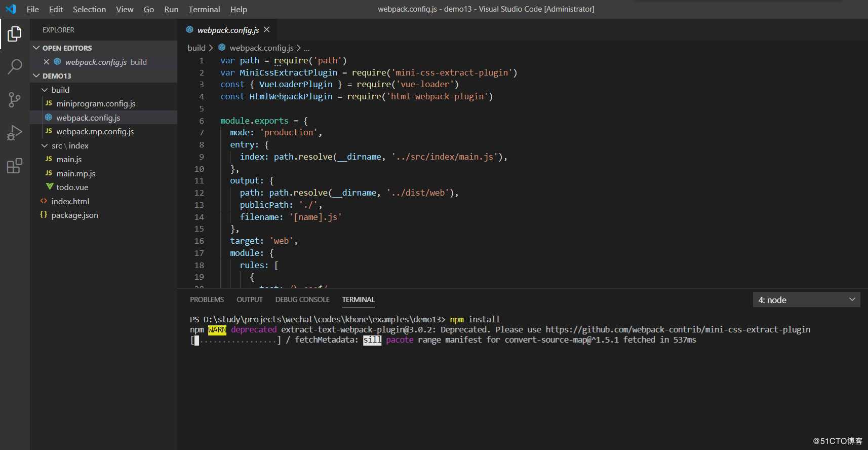The image size is (868, 450).
Task: Open the Go menu
Action: (148, 9)
